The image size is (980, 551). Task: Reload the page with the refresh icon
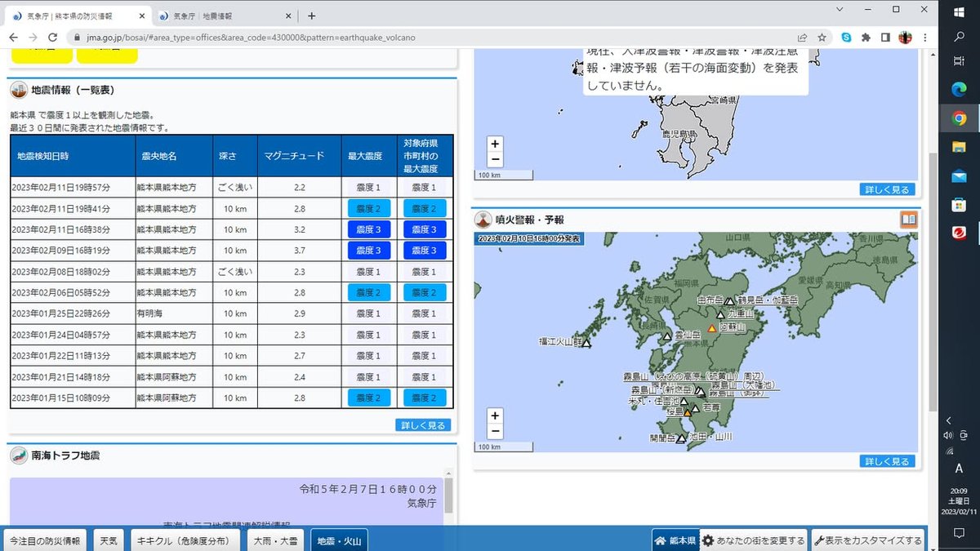coord(53,38)
